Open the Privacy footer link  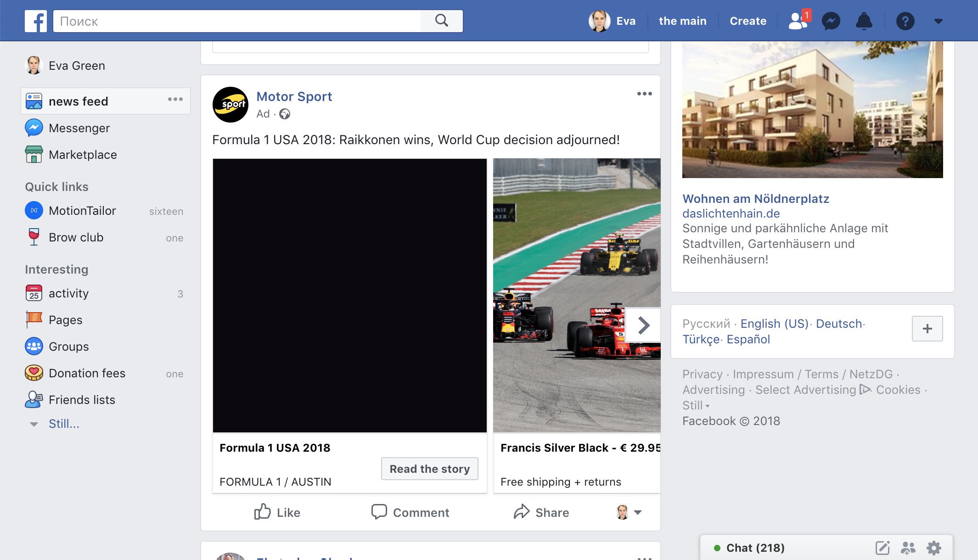pos(703,374)
